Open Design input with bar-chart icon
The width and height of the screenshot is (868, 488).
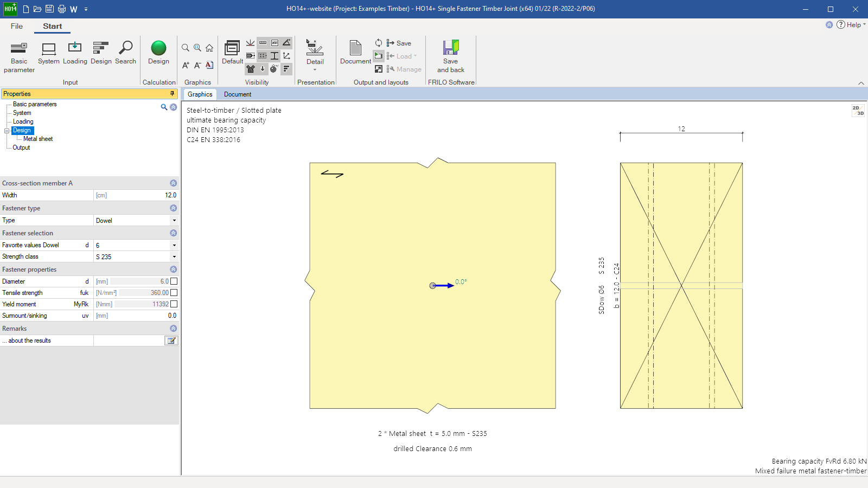pos(101,53)
